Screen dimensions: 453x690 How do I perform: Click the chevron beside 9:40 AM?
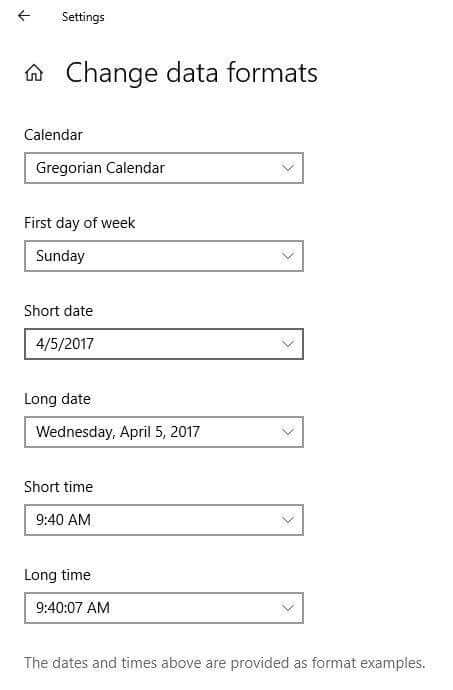pyautogui.click(x=287, y=520)
